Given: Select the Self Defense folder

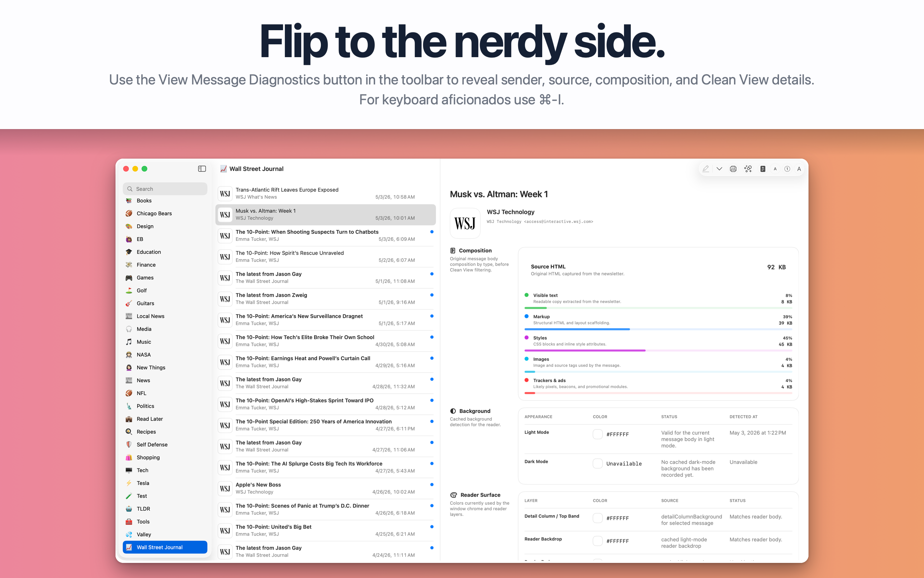Looking at the screenshot, I should 165,445.
